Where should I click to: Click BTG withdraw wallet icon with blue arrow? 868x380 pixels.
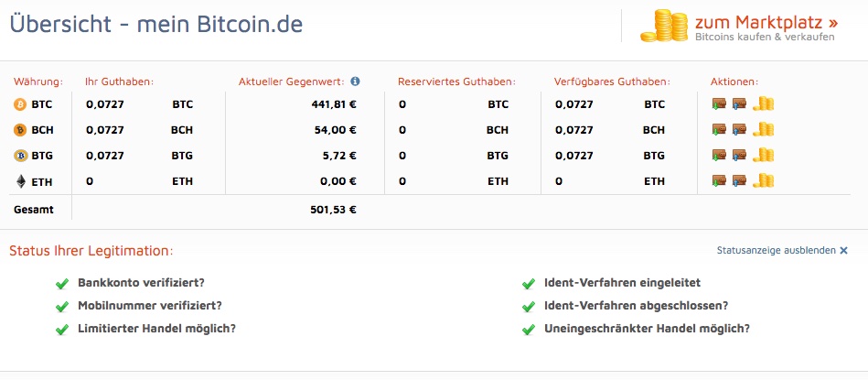coord(739,155)
